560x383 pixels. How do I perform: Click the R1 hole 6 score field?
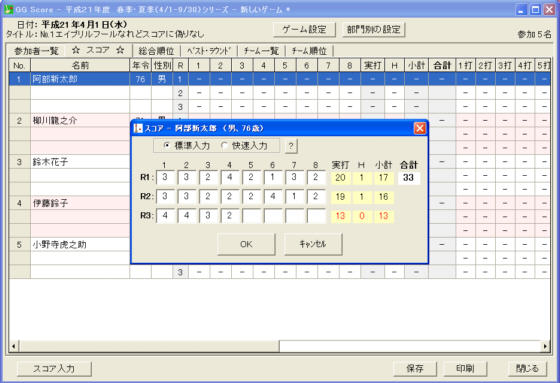coord(273,177)
